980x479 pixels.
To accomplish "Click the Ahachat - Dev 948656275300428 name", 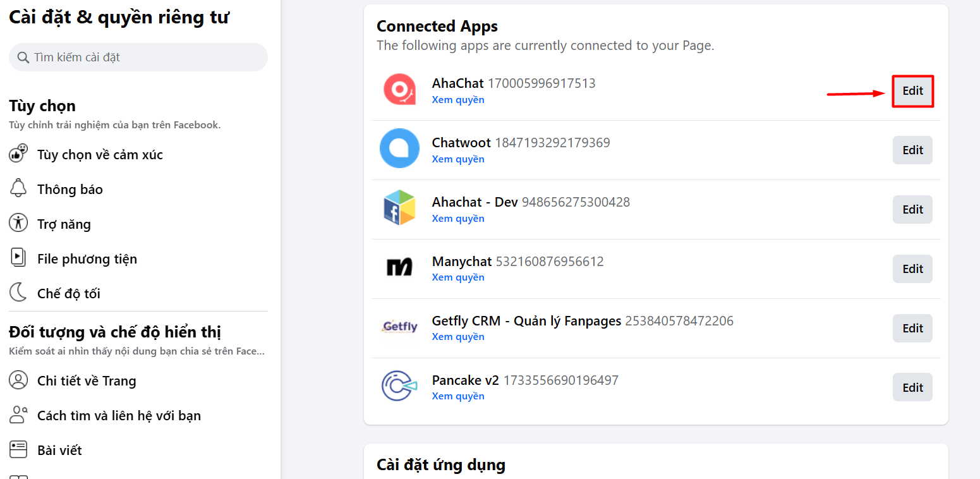I will pyautogui.click(x=531, y=202).
